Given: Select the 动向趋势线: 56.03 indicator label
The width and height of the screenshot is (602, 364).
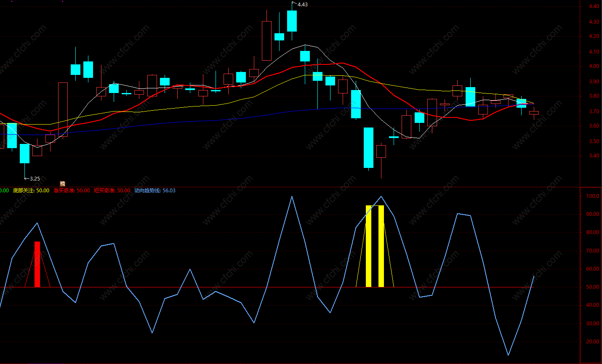Looking at the screenshot, I should (x=155, y=191).
